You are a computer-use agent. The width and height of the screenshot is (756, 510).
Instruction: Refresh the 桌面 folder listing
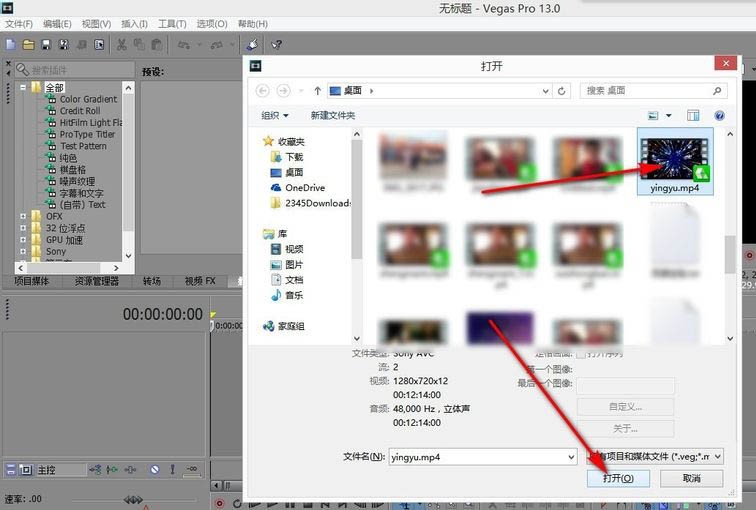(x=562, y=91)
